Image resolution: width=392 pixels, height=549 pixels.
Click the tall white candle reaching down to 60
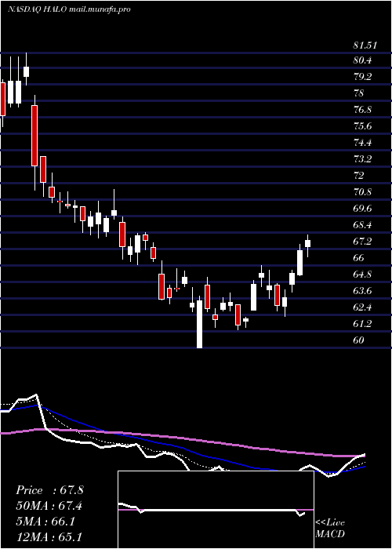click(199, 323)
